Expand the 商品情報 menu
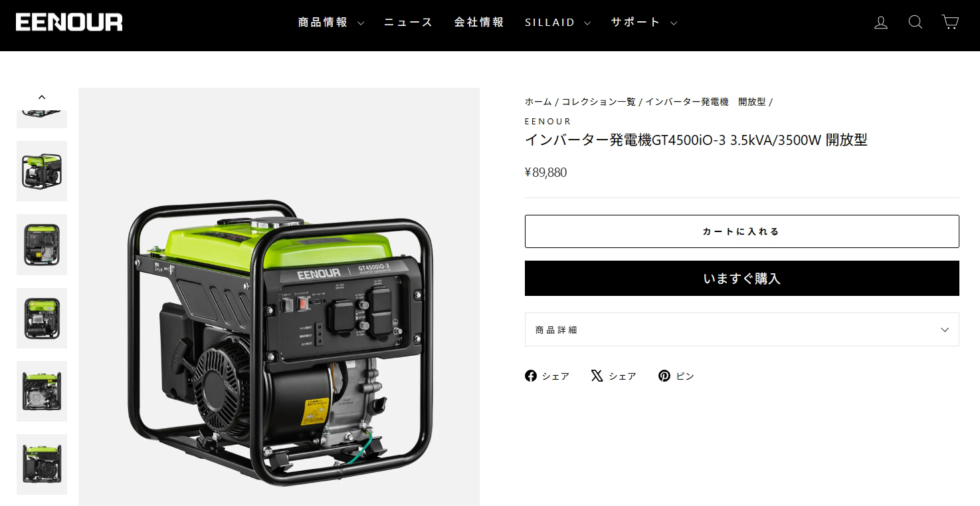 [x=330, y=23]
